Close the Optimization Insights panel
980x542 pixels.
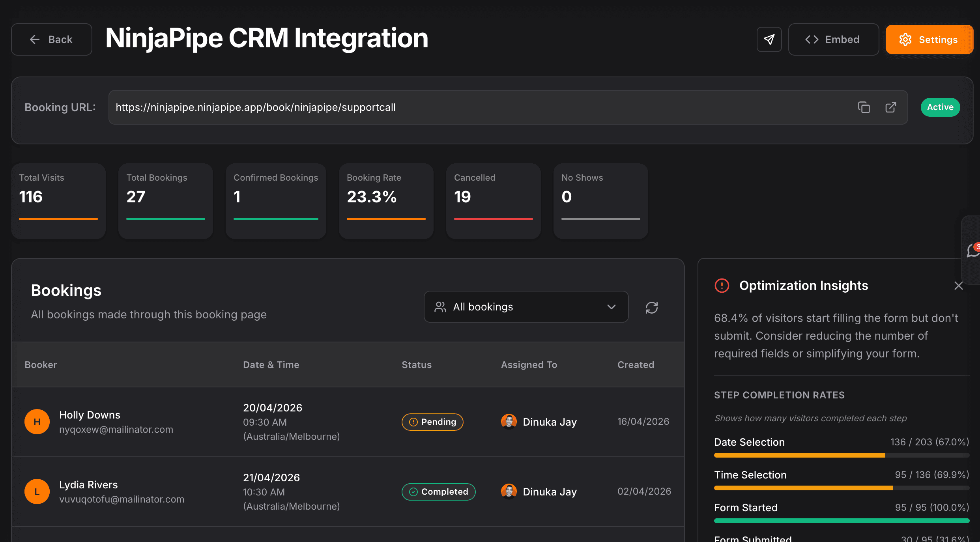coord(958,286)
